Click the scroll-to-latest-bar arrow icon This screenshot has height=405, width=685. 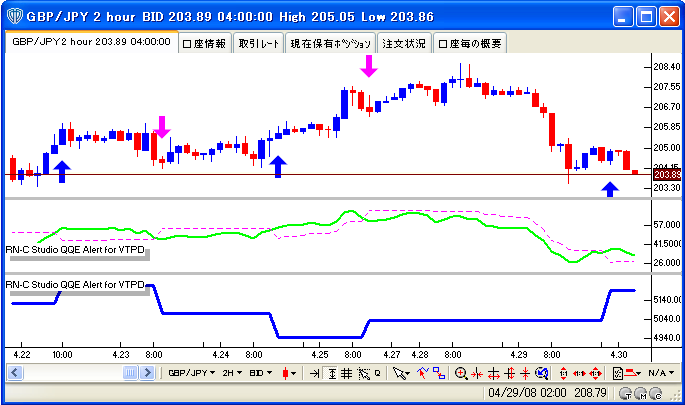coord(314,373)
